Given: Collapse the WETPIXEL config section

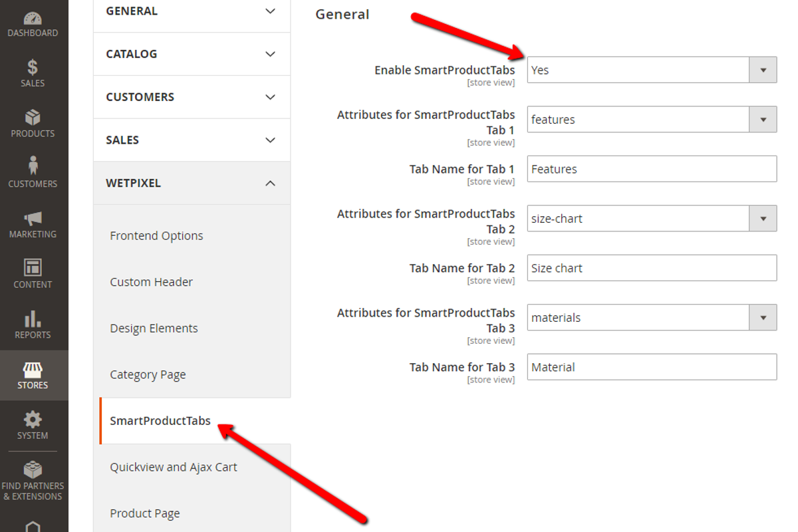Looking at the screenshot, I should (192, 183).
